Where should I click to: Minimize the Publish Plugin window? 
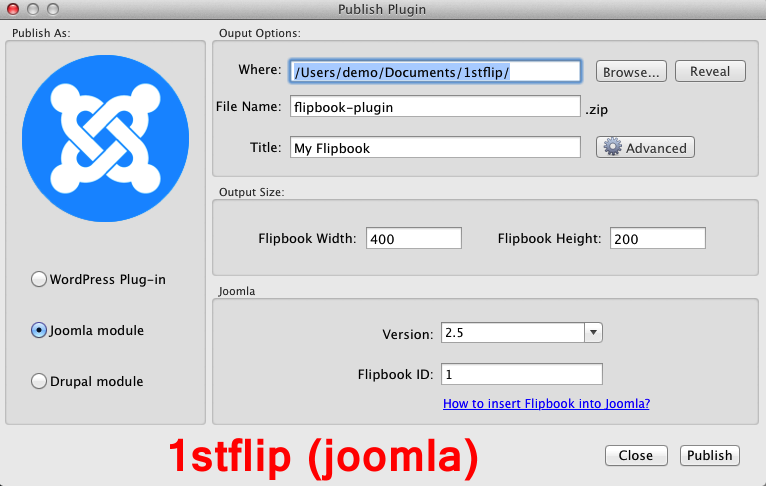(x=32, y=9)
